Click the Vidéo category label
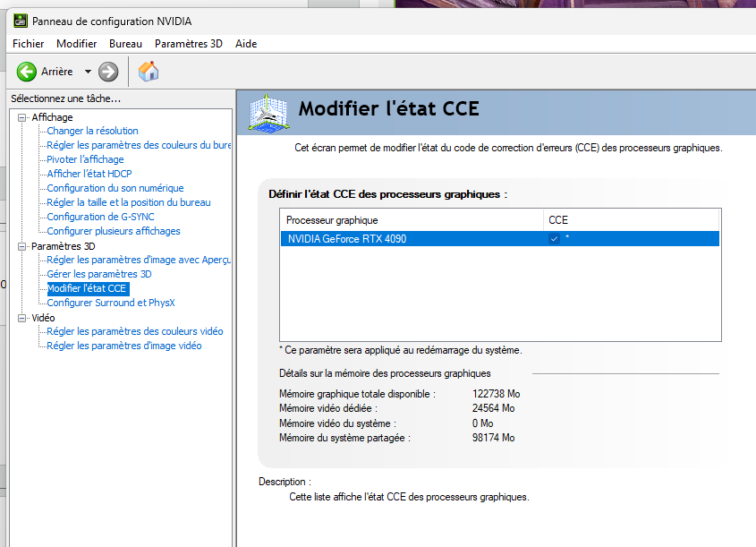The width and height of the screenshot is (756, 547). coord(44,319)
